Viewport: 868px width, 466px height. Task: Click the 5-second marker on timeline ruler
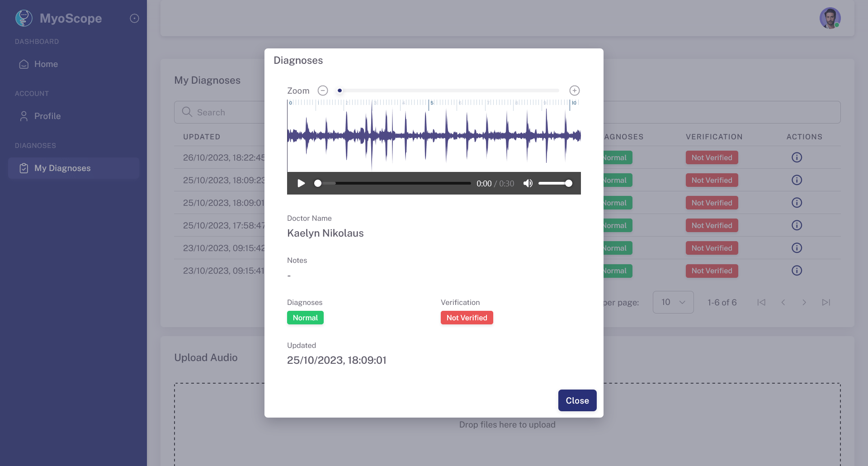point(431,103)
